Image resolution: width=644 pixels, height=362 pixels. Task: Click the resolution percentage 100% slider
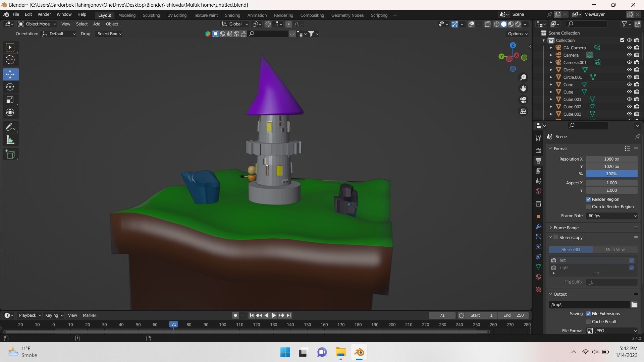coord(611,174)
